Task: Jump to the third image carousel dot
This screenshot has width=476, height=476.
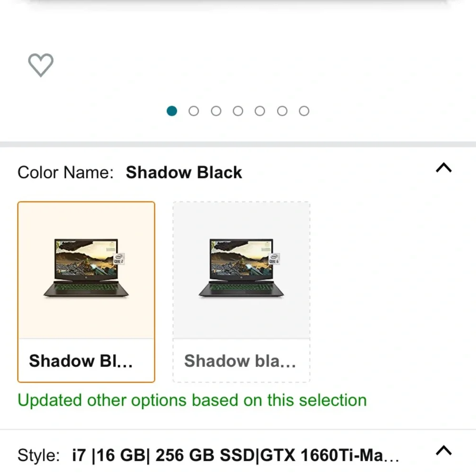Action: pyautogui.click(x=216, y=111)
